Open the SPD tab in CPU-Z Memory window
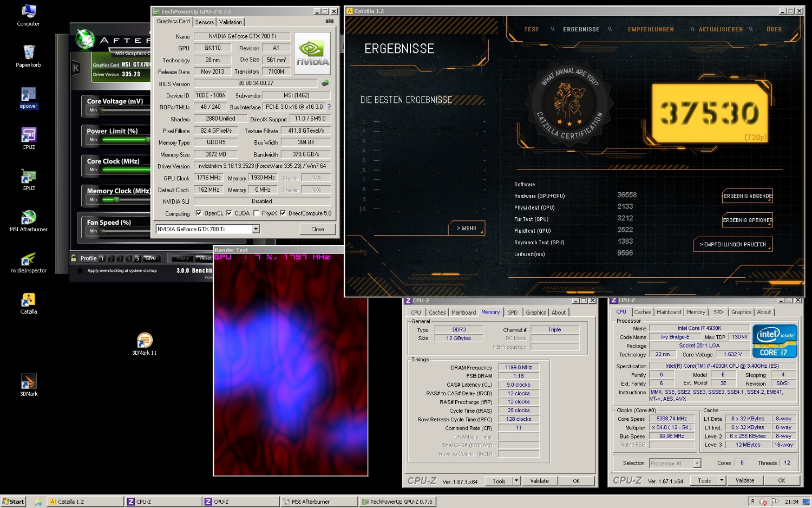The image size is (812, 508). pyautogui.click(x=513, y=312)
